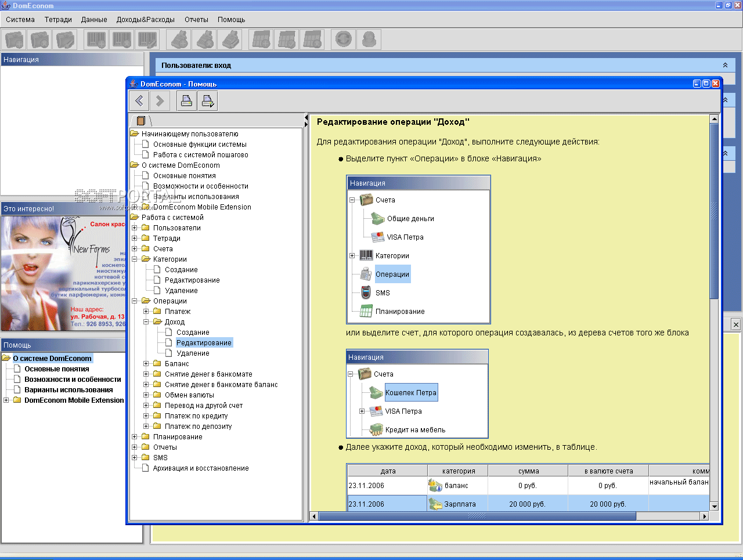Expand the Планирование node in help tree
Image resolution: width=743 pixels, height=560 pixels.
tap(135, 437)
